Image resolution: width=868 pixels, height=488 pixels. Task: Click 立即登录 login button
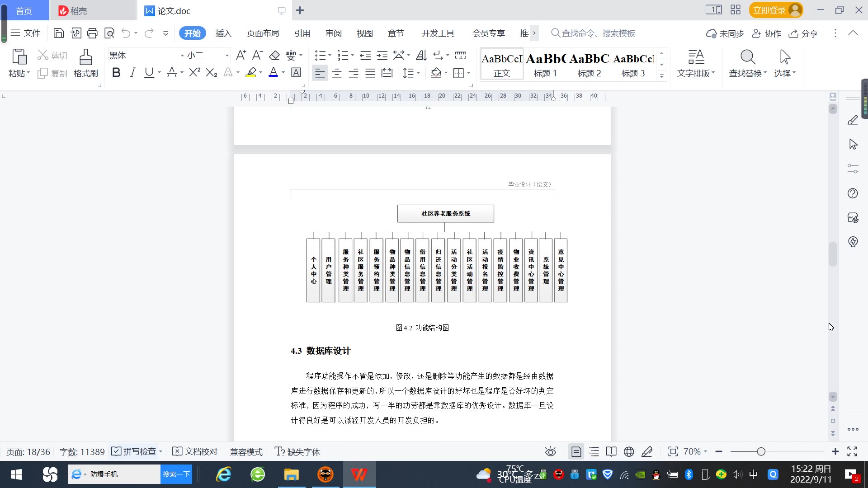776,10
